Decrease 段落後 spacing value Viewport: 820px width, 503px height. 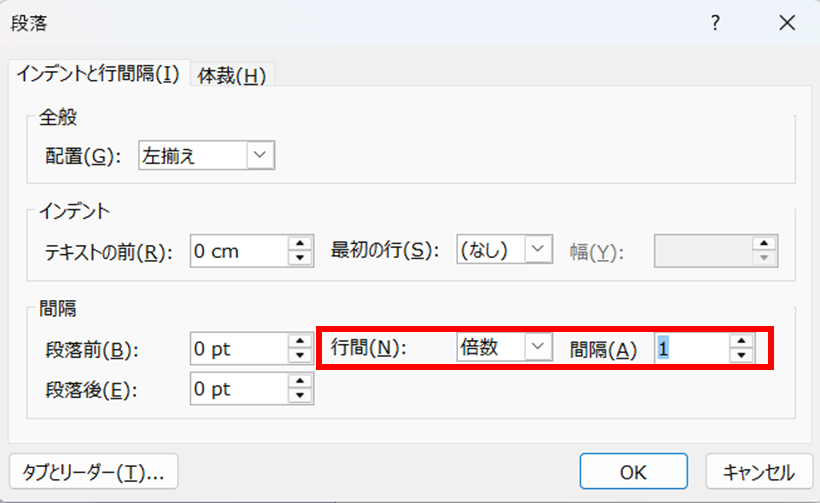tap(300, 394)
